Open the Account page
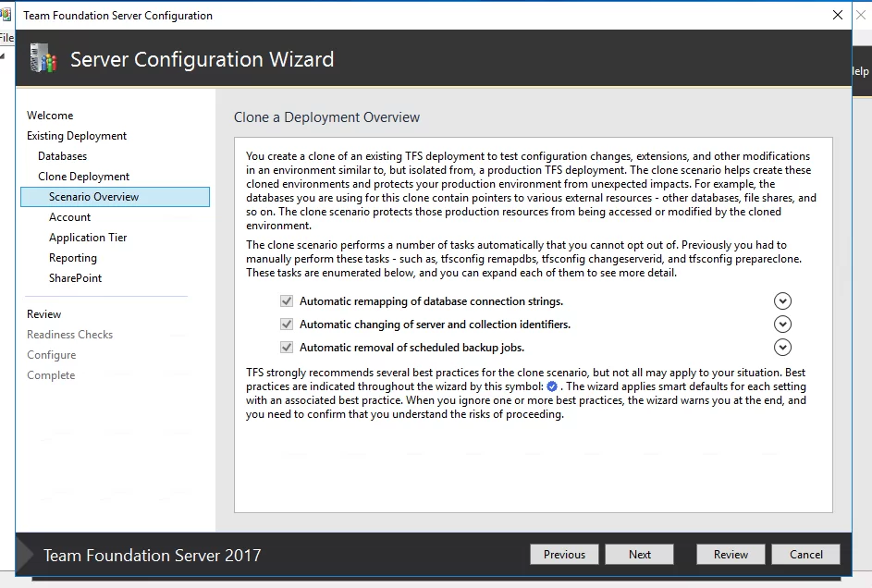Viewport: 872px width, 588px height. [70, 217]
